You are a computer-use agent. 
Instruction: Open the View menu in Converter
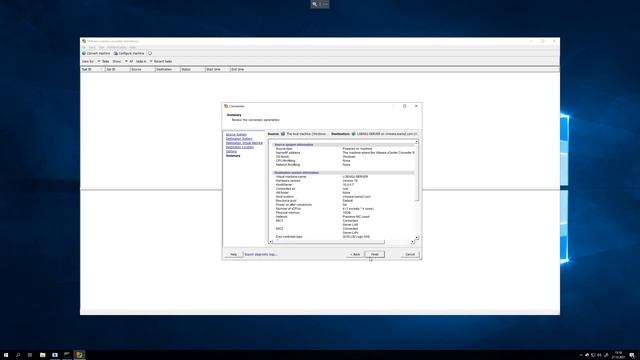click(x=92, y=47)
